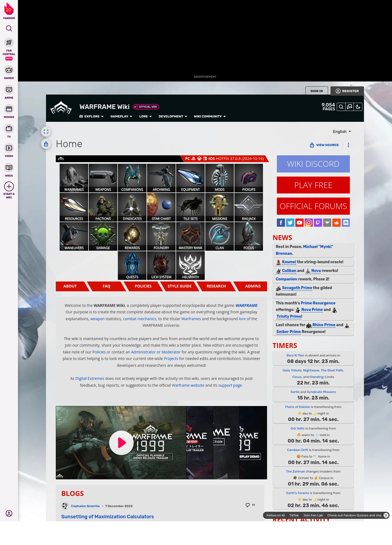Click Join Fan Lab in bottom bar

click(313, 515)
